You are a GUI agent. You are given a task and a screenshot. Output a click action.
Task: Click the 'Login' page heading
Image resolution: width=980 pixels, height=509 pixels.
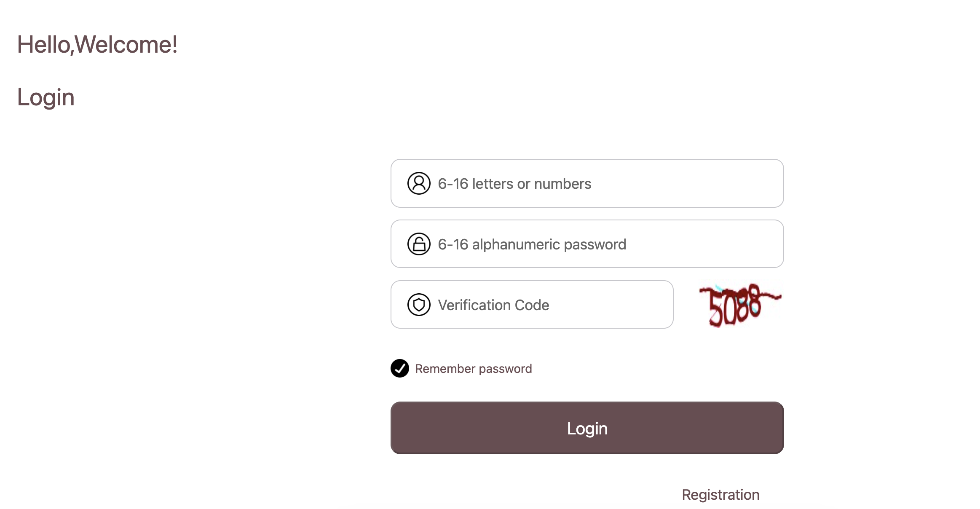(x=46, y=97)
